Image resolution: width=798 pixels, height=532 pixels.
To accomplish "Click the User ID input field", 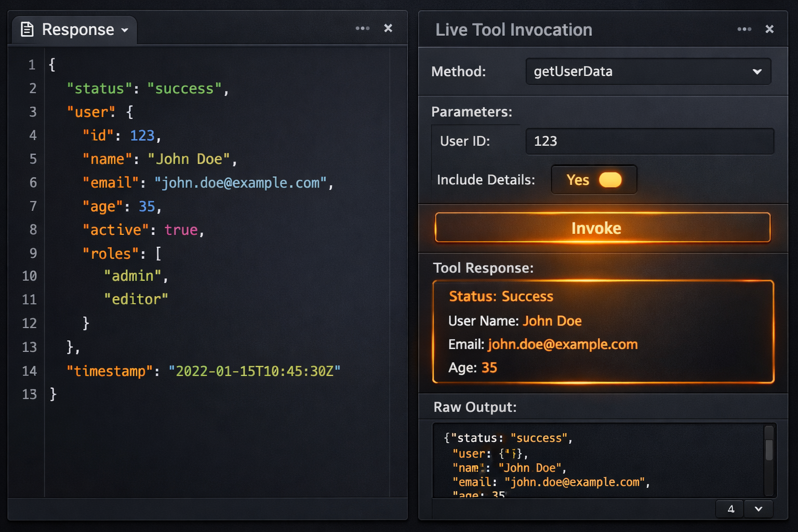I will coord(650,141).
